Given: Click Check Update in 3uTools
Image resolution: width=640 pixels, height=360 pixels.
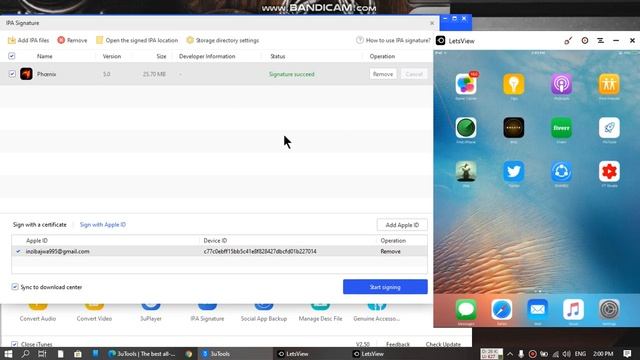Looking at the screenshot, I should (443, 344).
